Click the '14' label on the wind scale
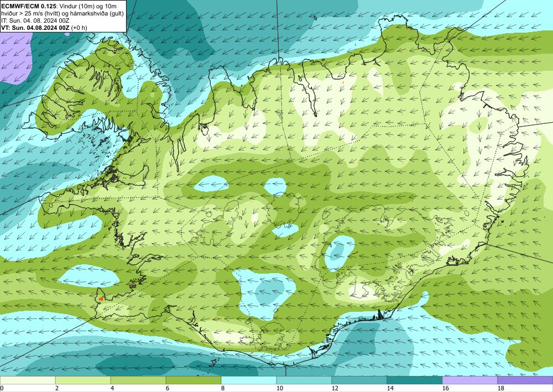 (390, 389)
